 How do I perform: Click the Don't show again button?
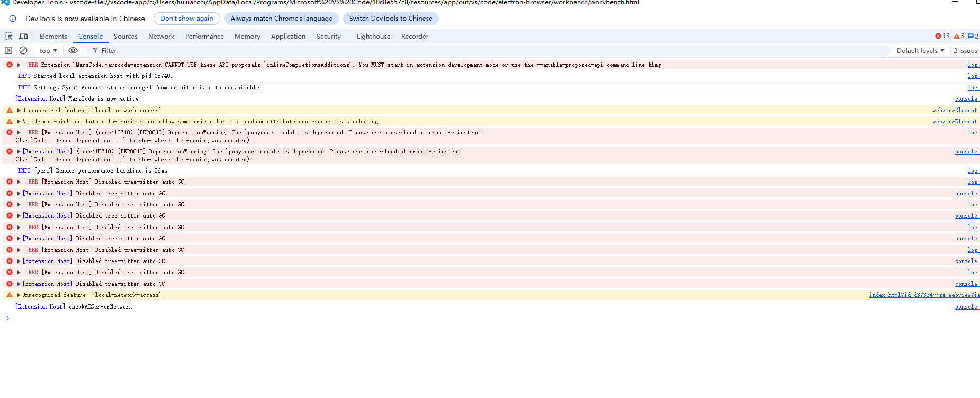click(187, 19)
